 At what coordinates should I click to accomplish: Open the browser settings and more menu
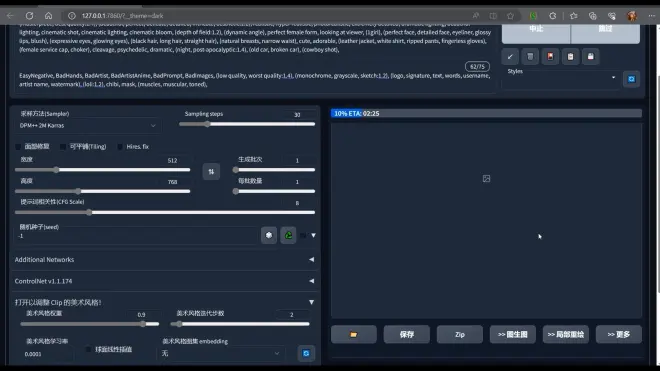(x=651, y=16)
